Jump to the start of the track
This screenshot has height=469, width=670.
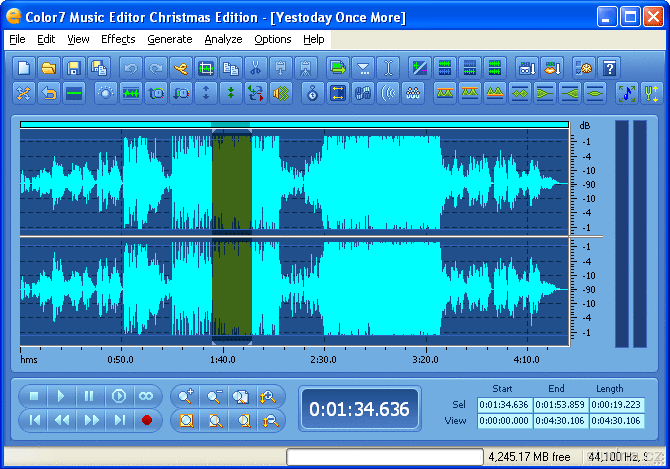pos(34,420)
